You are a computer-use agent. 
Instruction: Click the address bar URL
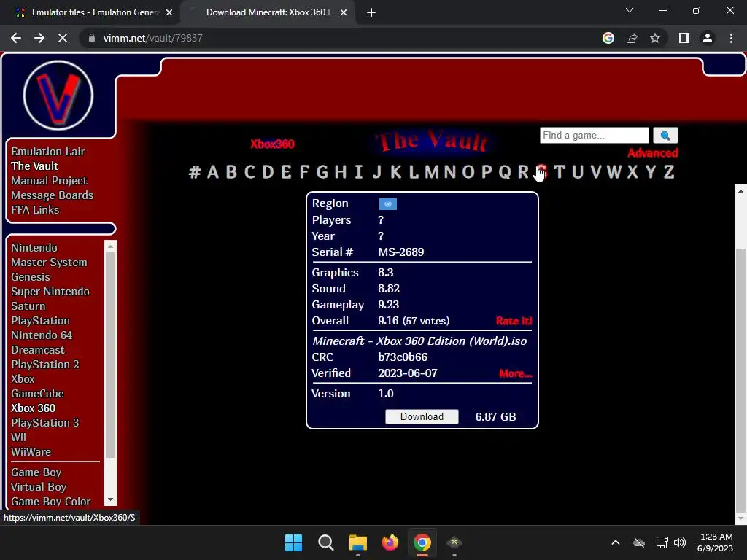pyautogui.click(x=153, y=38)
